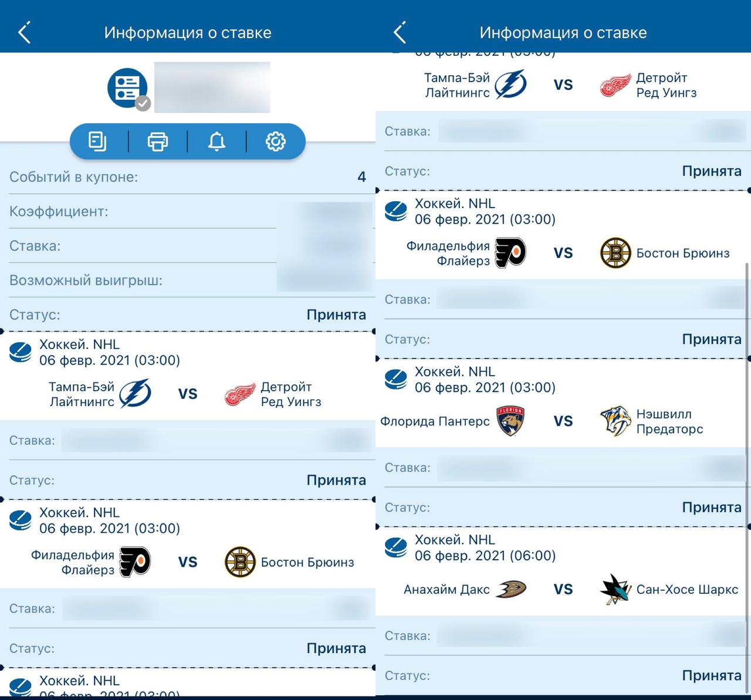Tap the Philadelphia Flyers logo on left screen
751x700 pixels.
point(135,562)
